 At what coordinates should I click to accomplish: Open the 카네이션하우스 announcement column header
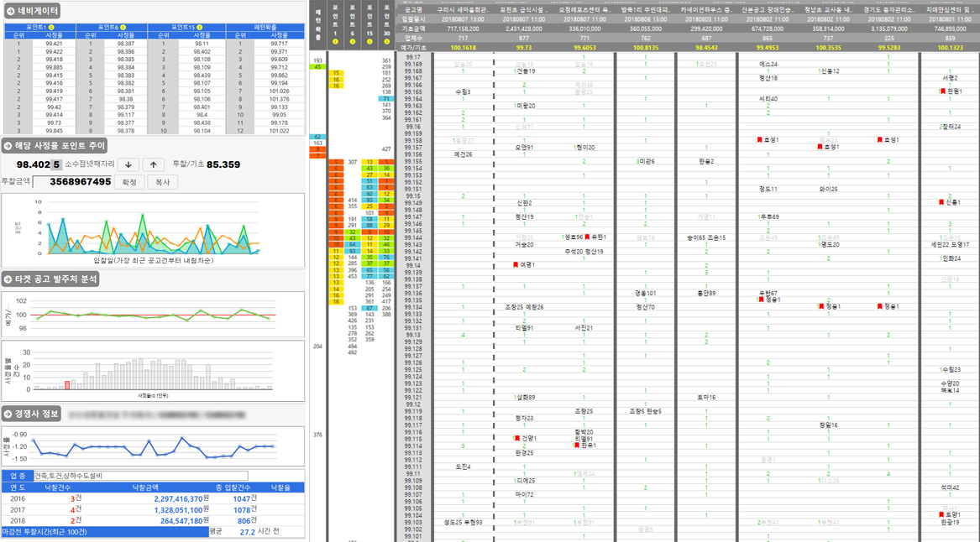[x=706, y=10]
